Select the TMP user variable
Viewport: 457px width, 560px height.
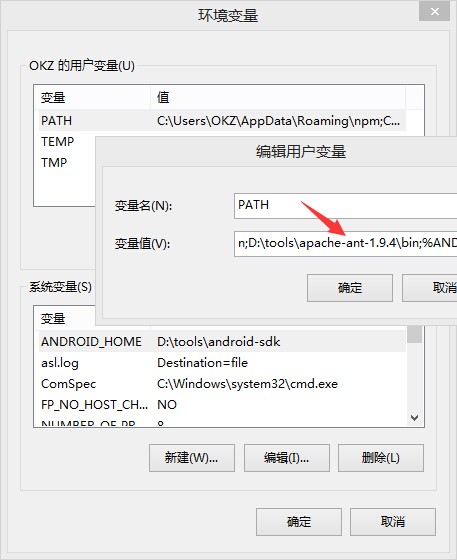point(54,162)
